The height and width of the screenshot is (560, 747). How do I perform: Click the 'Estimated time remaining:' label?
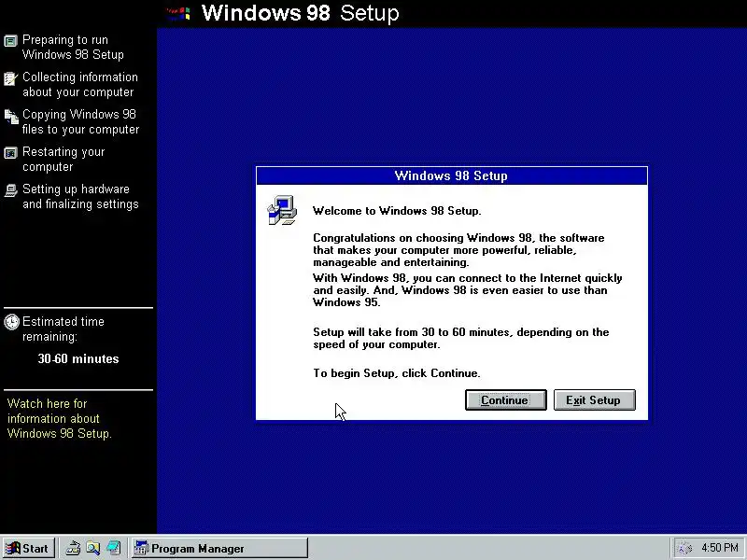[x=63, y=329]
